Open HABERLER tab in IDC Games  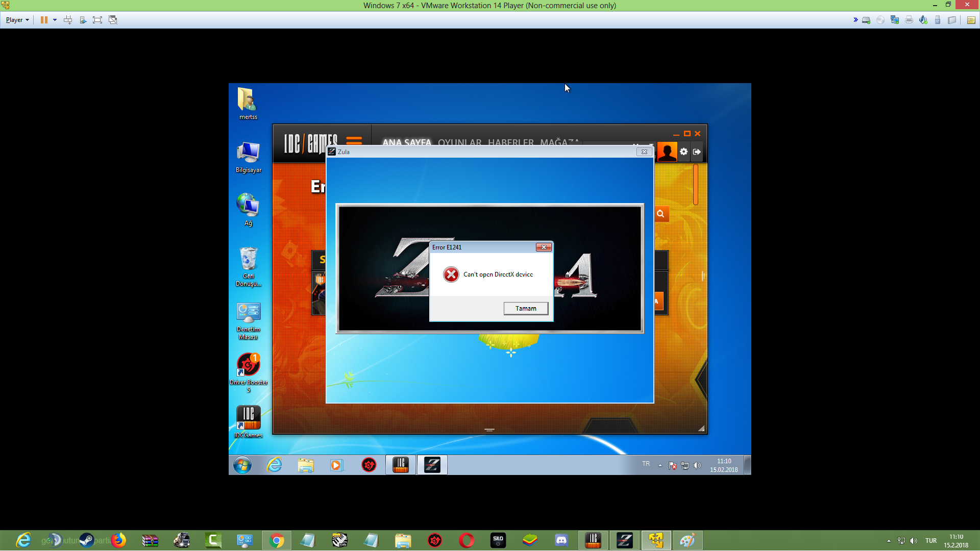510,142
